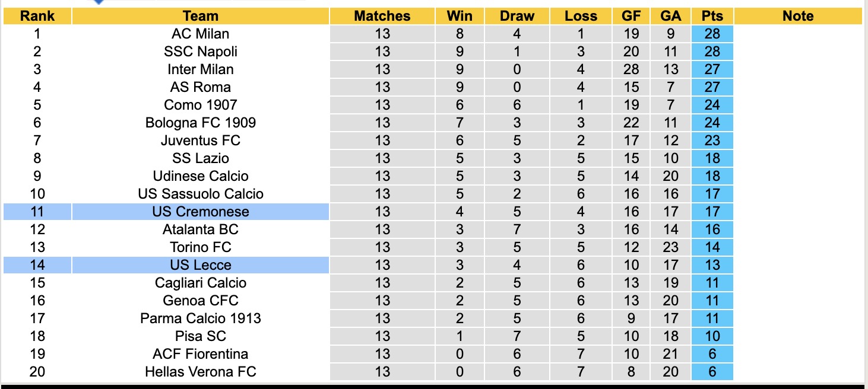
Task: Click the Hellas Verona FC team name
Action: [201, 372]
